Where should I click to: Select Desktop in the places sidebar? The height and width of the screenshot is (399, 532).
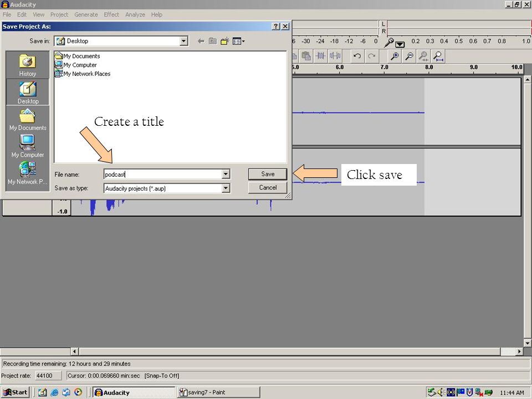point(28,93)
